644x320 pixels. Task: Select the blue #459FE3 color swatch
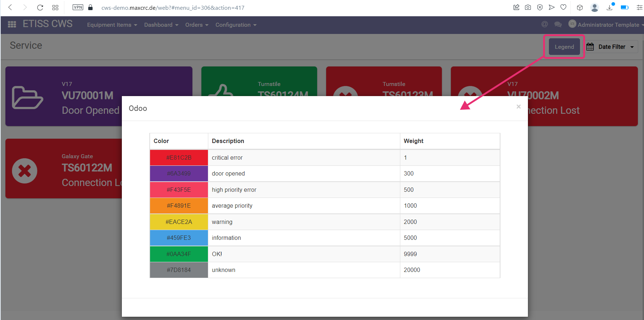click(179, 238)
